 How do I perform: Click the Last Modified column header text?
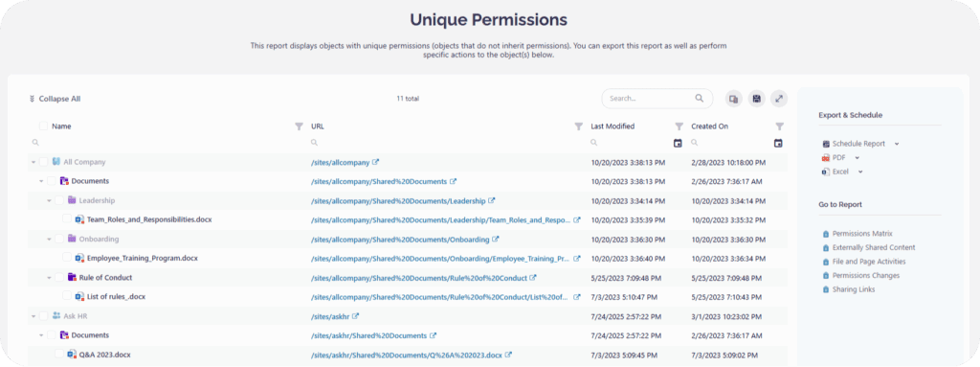pyautogui.click(x=612, y=126)
